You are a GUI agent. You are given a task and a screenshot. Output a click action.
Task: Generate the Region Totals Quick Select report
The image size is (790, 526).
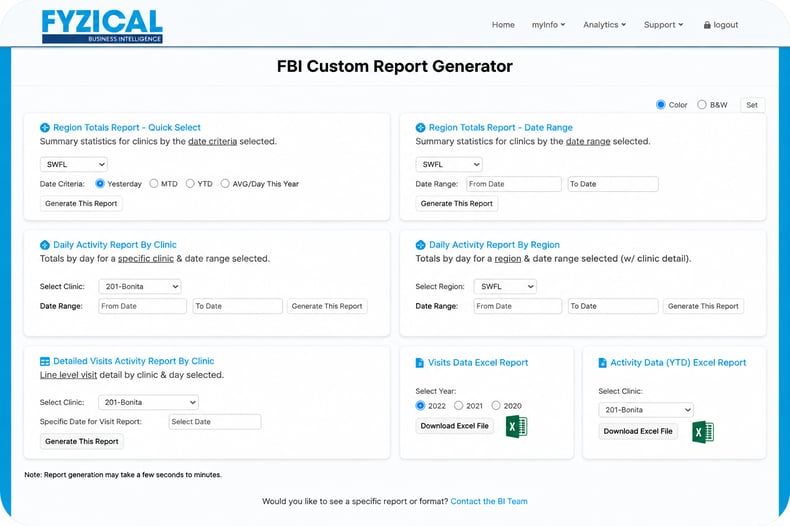[81, 204]
